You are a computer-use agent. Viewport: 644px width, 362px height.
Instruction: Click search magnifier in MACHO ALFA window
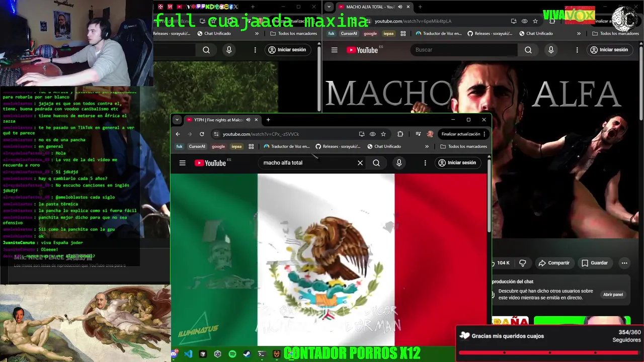(x=528, y=50)
